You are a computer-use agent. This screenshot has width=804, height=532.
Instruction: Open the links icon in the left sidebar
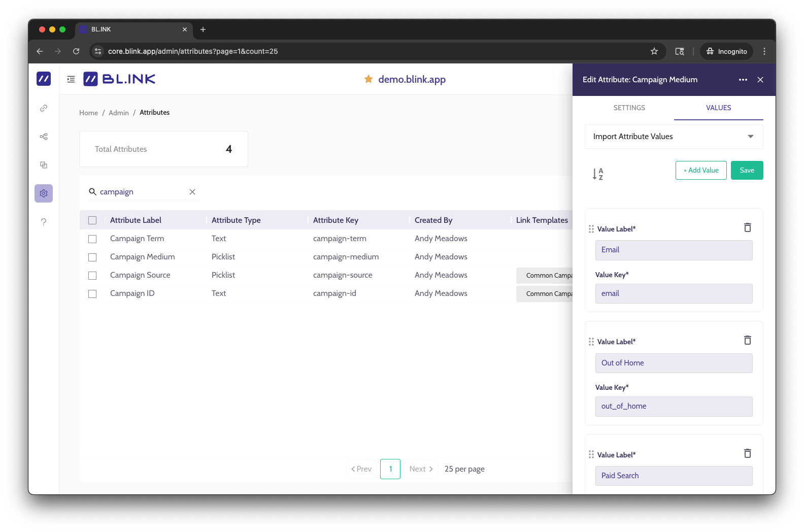[x=44, y=108]
